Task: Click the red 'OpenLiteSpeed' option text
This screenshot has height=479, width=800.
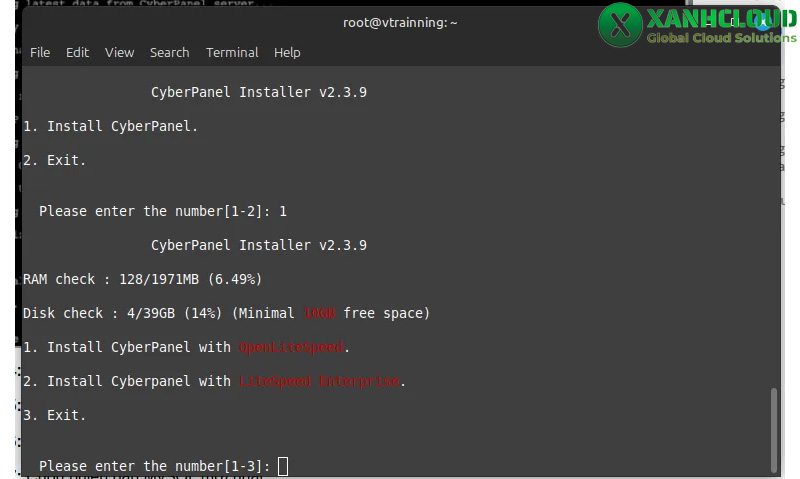Action: click(291, 347)
